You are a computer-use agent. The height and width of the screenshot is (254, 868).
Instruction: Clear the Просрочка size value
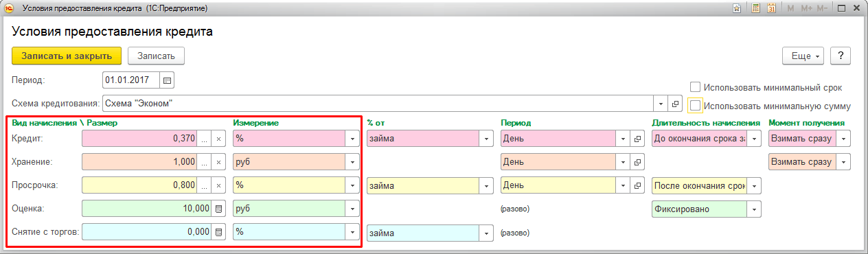pyautogui.click(x=218, y=185)
